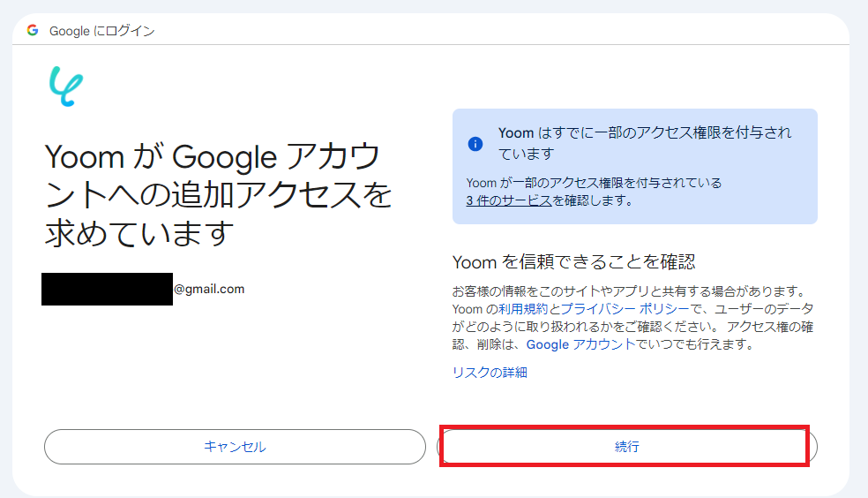Open the 利用規約 terms link

tap(523, 309)
